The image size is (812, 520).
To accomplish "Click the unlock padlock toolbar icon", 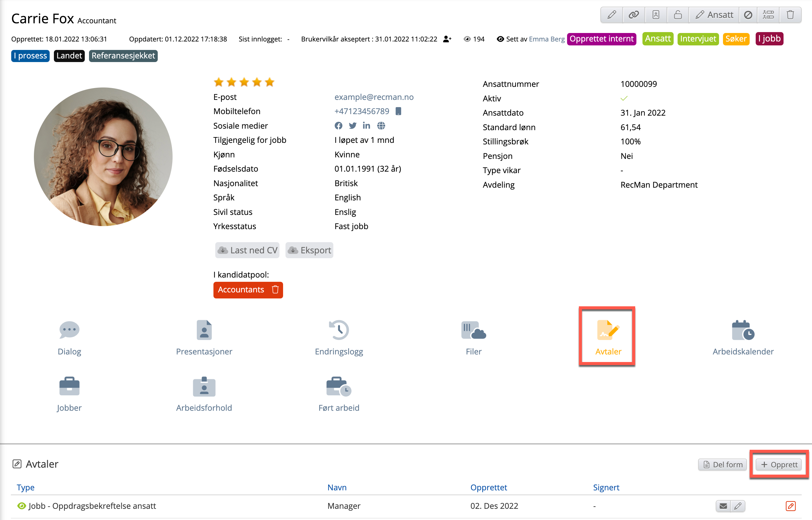I will [678, 15].
